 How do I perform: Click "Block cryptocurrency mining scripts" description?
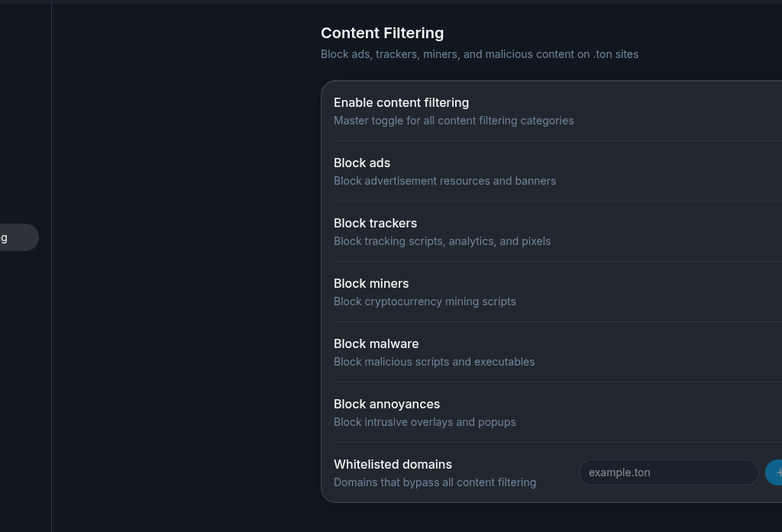click(425, 301)
